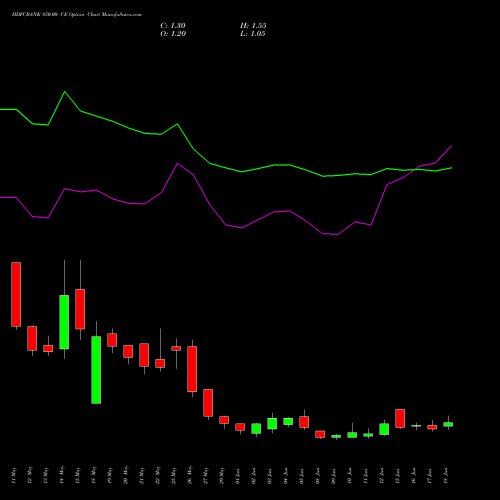Screen dimensions: 500x500
Task: Click the long green candle for 18 May
Action: click(96, 370)
